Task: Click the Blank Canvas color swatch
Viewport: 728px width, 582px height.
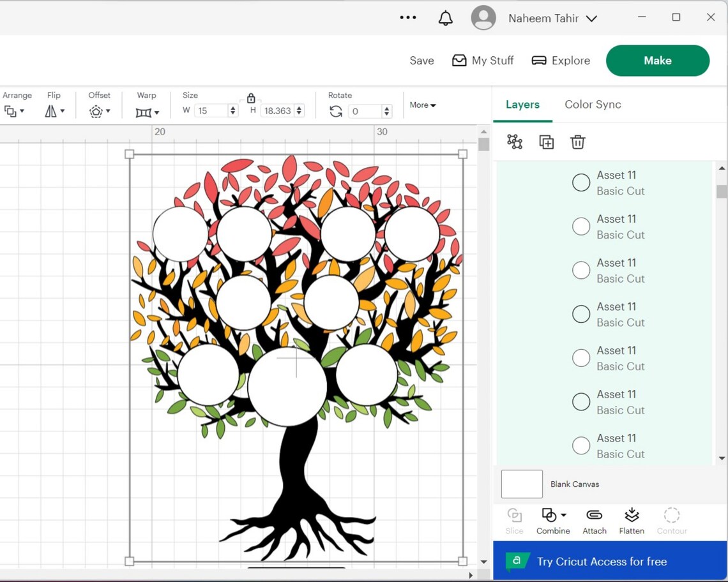Action: [x=521, y=484]
